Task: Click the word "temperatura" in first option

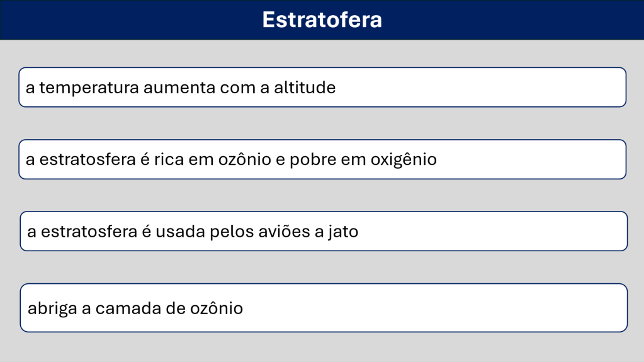Action: click(x=89, y=88)
